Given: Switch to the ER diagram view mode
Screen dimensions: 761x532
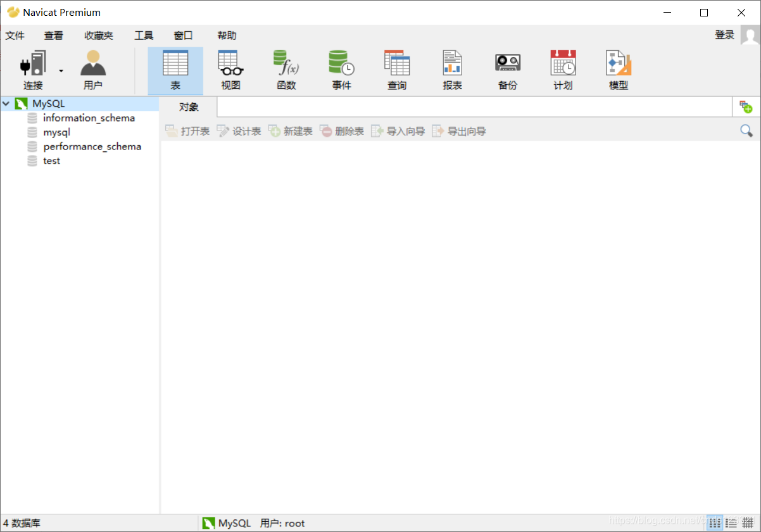Looking at the screenshot, I should pos(748,523).
